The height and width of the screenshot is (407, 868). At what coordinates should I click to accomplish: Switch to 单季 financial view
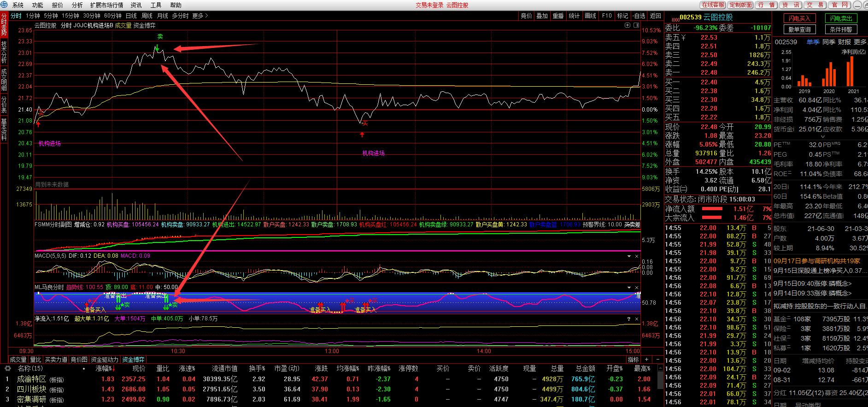[x=813, y=42]
